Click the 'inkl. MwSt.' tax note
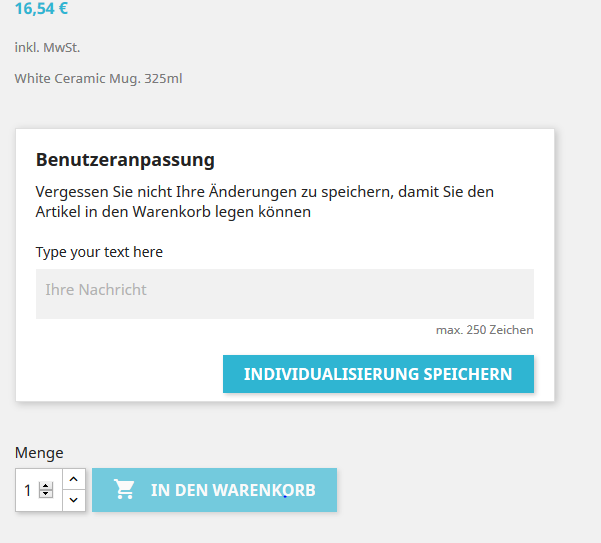601x543 pixels. [x=47, y=47]
